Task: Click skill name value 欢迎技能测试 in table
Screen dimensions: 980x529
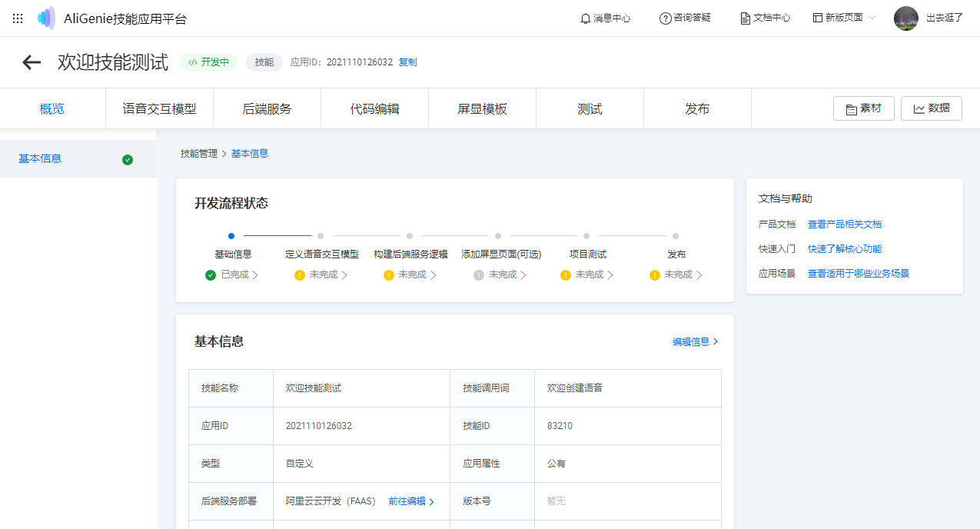Action: coord(314,388)
